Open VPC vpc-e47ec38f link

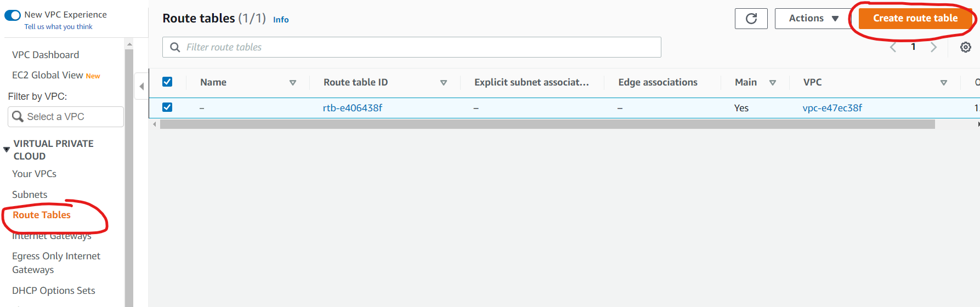(832, 108)
